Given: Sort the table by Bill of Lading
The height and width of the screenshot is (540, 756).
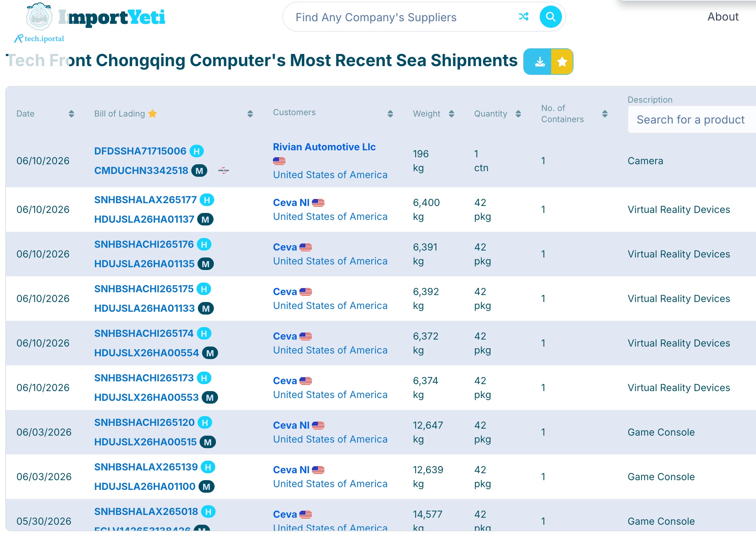Looking at the screenshot, I should tap(250, 114).
